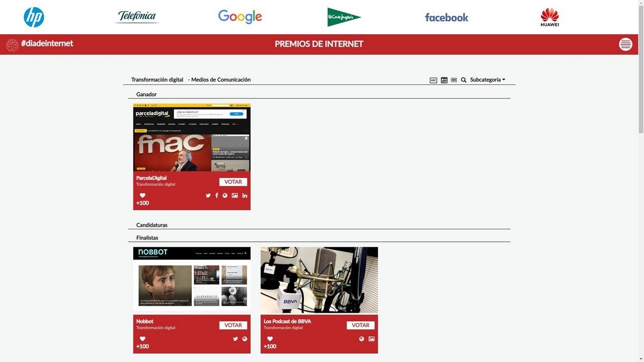Open the Telefónica sponsor logo
Viewport: 644px width, 362px height.
pyautogui.click(x=137, y=17)
